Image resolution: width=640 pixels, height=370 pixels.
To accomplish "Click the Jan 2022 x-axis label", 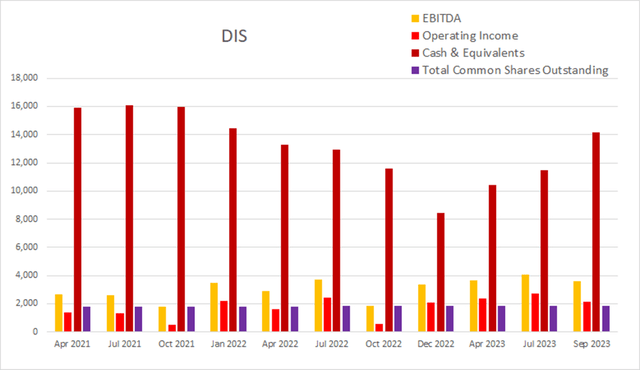I will pos(228,344).
